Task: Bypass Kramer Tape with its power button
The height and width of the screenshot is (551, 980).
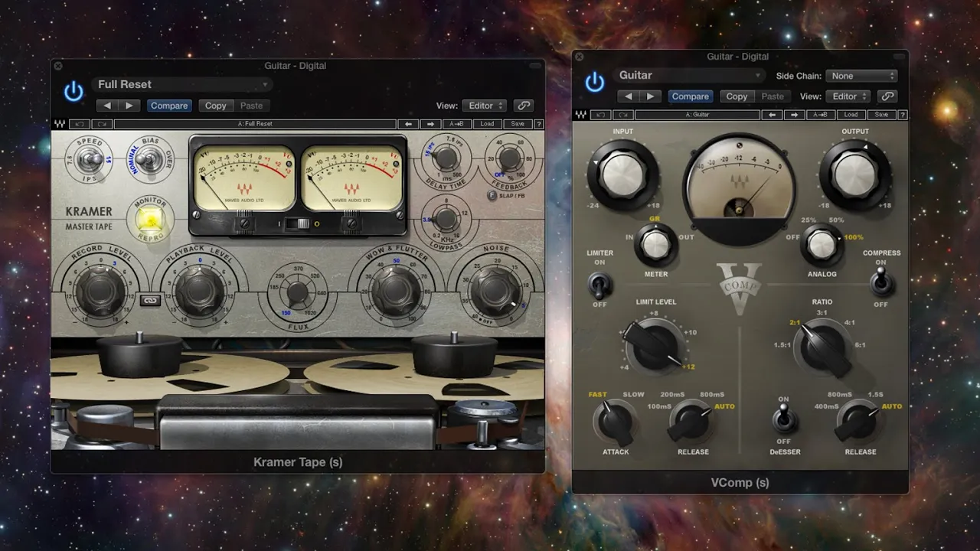Action: [x=73, y=92]
